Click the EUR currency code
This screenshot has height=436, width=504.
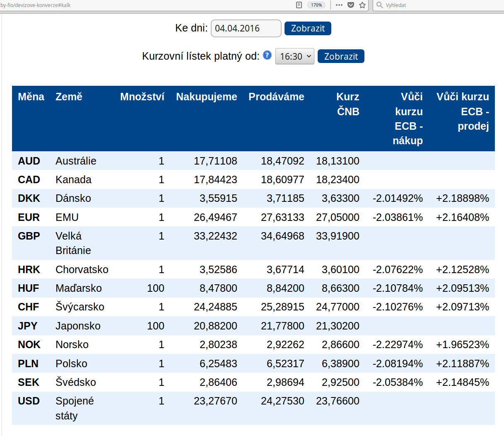pyautogui.click(x=29, y=217)
